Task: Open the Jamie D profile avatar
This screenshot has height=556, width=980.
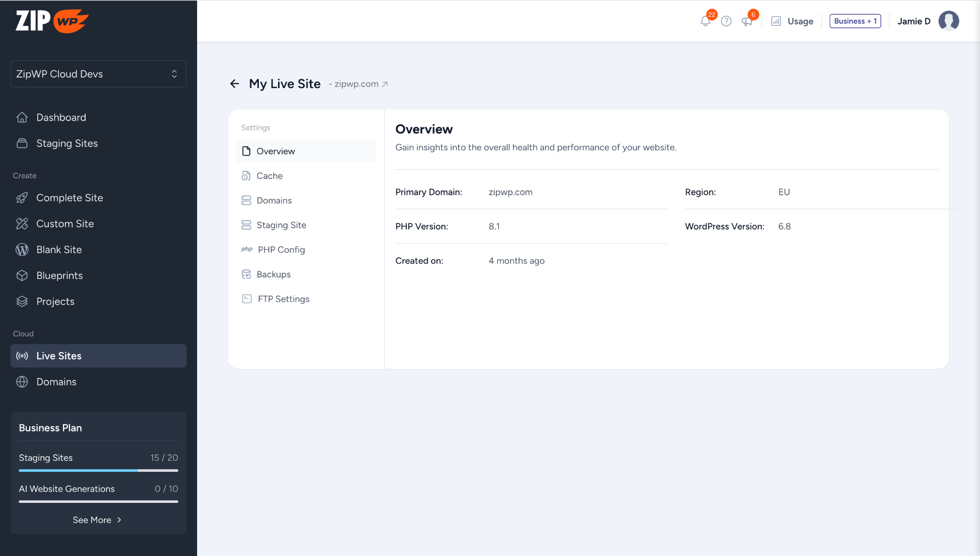Action: [x=948, y=21]
